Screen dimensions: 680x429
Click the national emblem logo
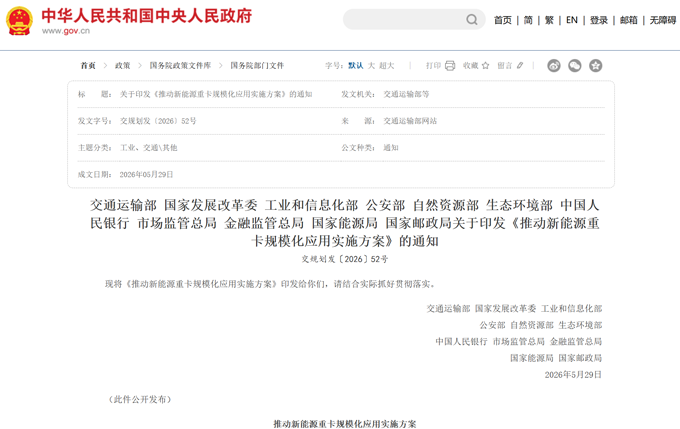tap(20, 20)
